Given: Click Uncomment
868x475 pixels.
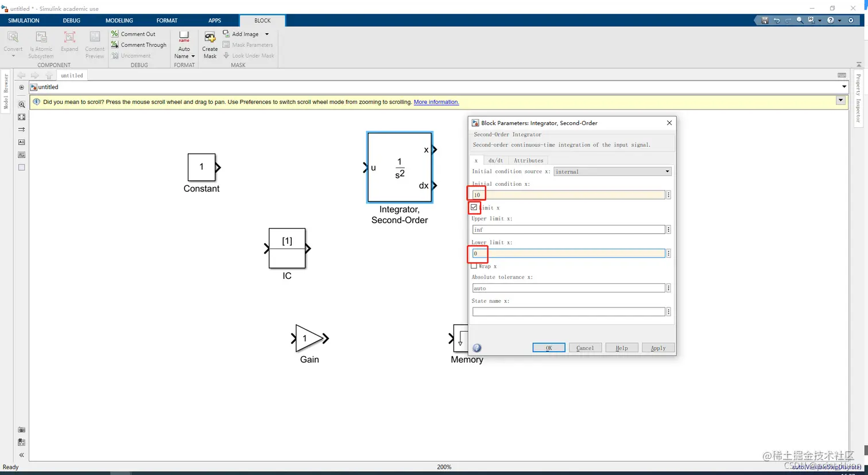Looking at the screenshot, I should (x=131, y=56).
